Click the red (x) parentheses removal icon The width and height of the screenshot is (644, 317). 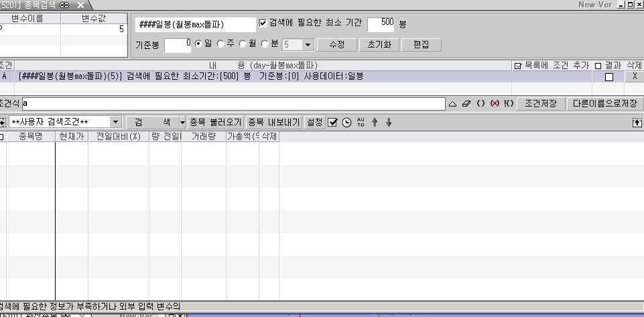click(495, 105)
